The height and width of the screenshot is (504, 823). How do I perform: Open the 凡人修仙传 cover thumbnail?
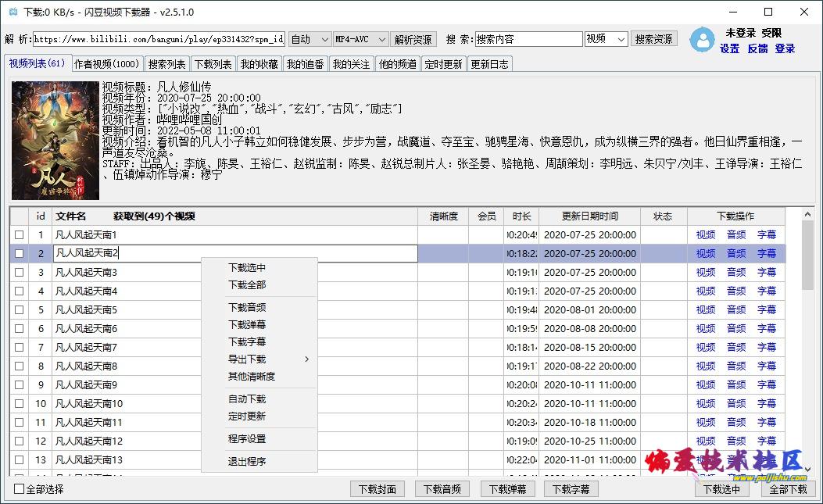(x=55, y=140)
